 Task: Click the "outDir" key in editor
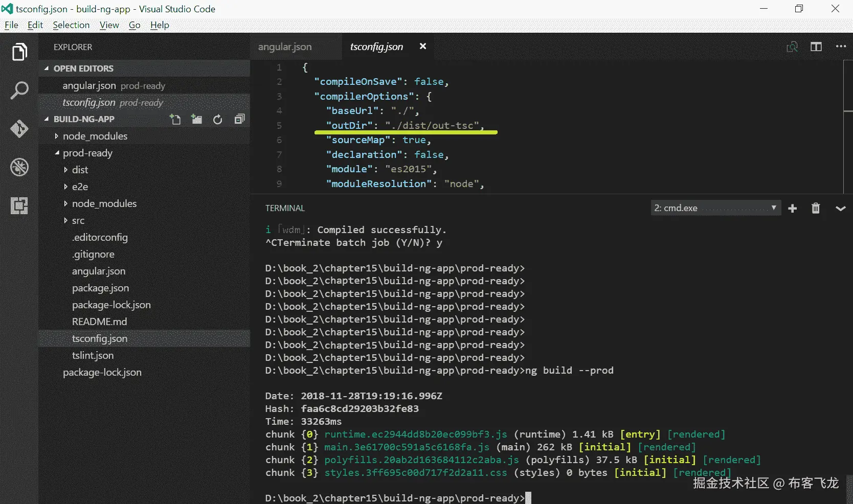click(350, 125)
